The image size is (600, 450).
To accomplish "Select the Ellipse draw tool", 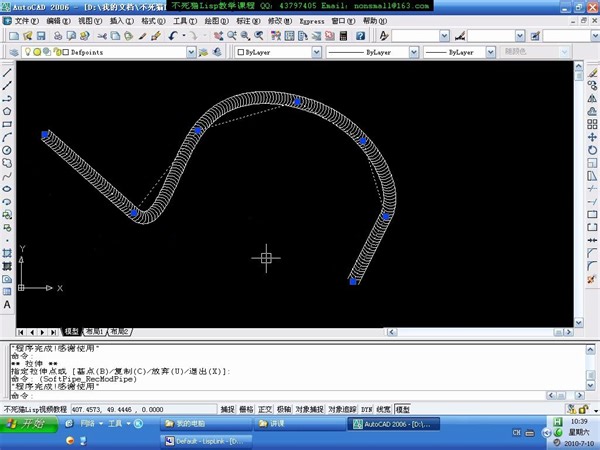I will 7,189.
